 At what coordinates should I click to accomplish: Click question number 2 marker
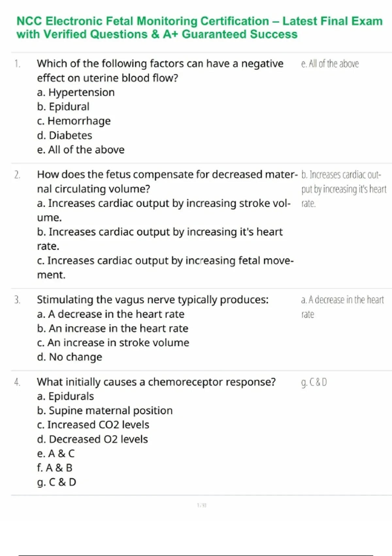click(x=17, y=175)
